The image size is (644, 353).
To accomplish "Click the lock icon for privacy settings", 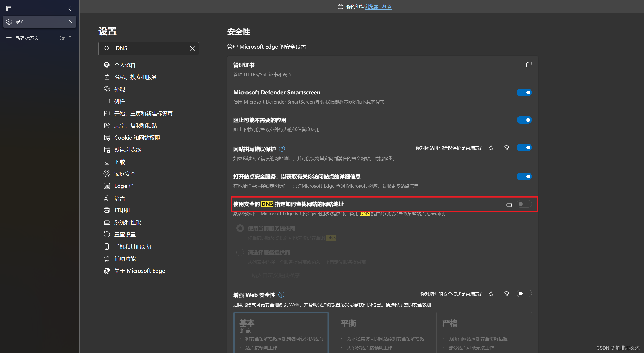I will pos(107,77).
